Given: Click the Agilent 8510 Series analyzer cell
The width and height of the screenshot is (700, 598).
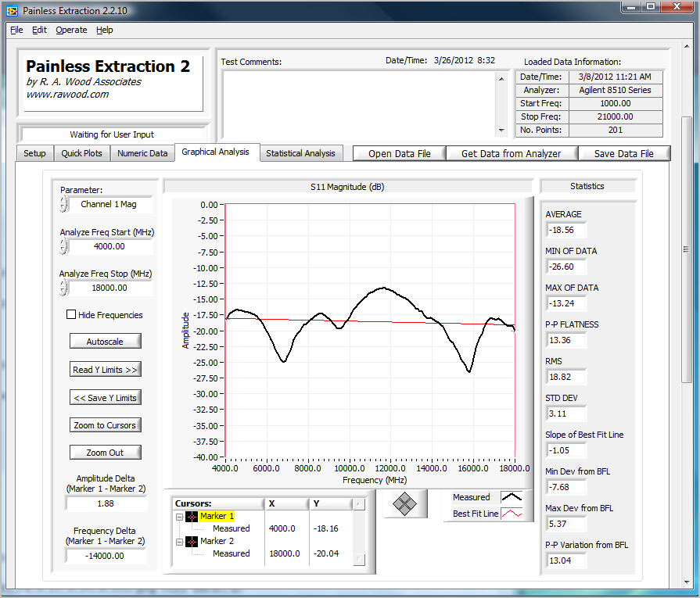Looking at the screenshot, I should pyautogui.click(x=616, y=90).
